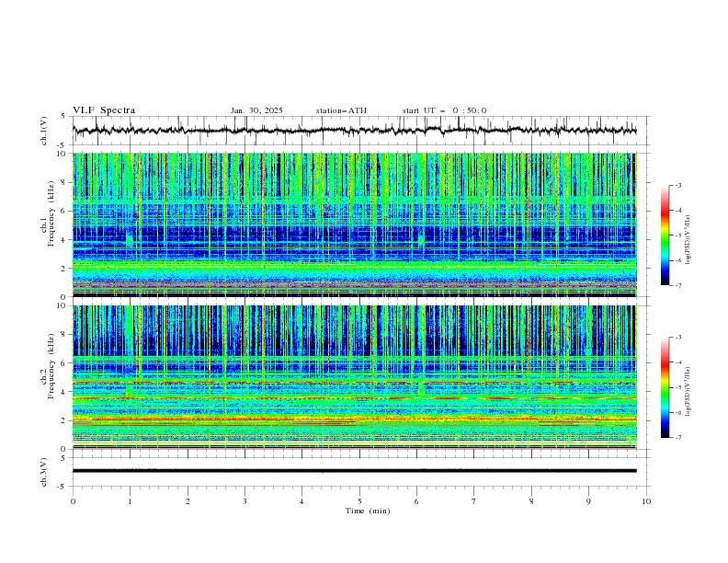Click the "8" kHz tick on ch.1 frequency axis
This screenshot has width=728, height=563.
tap(65, 182)
